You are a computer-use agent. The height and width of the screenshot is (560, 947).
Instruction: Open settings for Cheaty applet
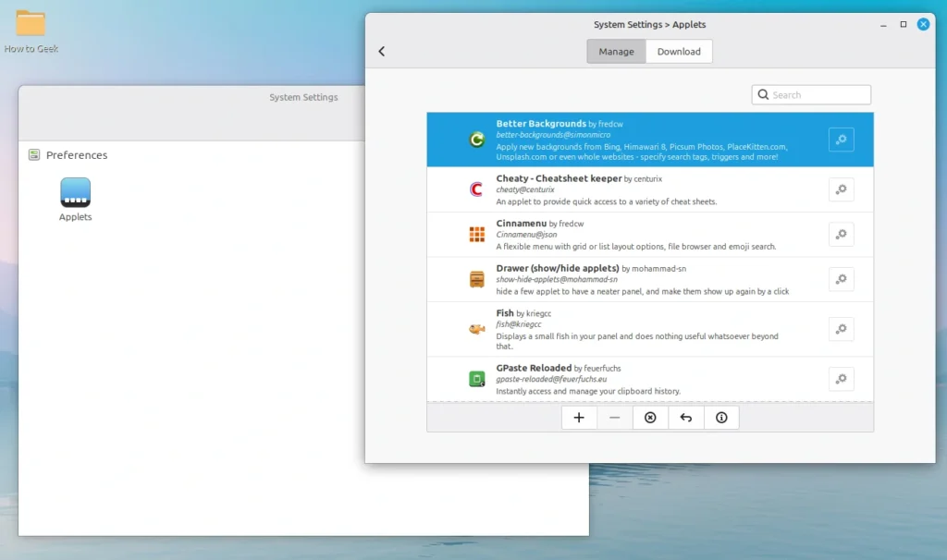pyautogui.click(x=841, y=189)
